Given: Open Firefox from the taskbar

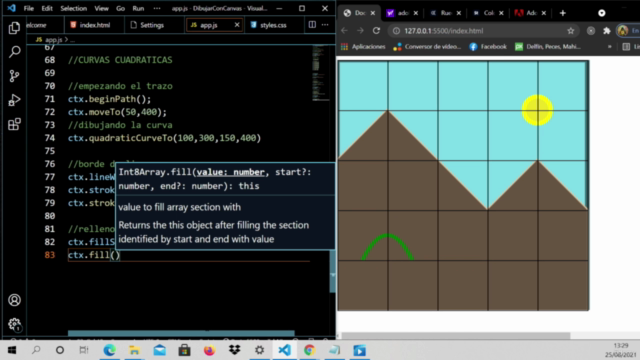Looking at the screenshot, I should pos(209,350).
